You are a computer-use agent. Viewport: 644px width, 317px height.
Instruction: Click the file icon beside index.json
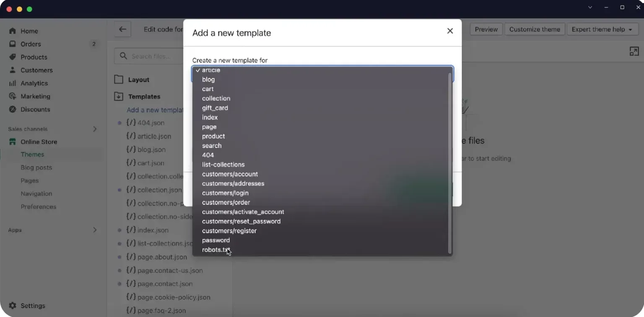pyautogui.click(x=131, y=230)
